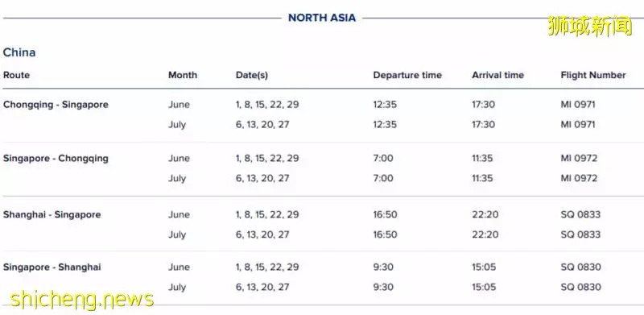Select the Singapore - Chongqing route
The image size is (644, 315).
coord(56,159)
